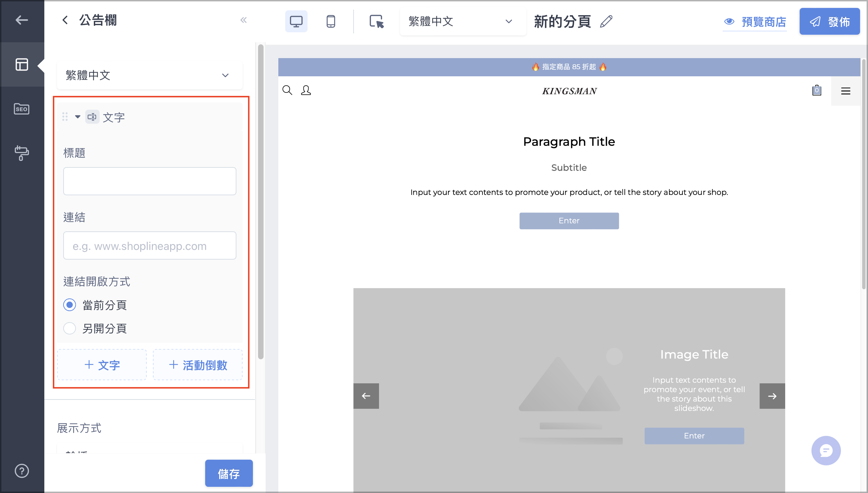Click the user account icon in preview
The height and width of the screenshot is (493, 868).
click(x=306, y=90)
